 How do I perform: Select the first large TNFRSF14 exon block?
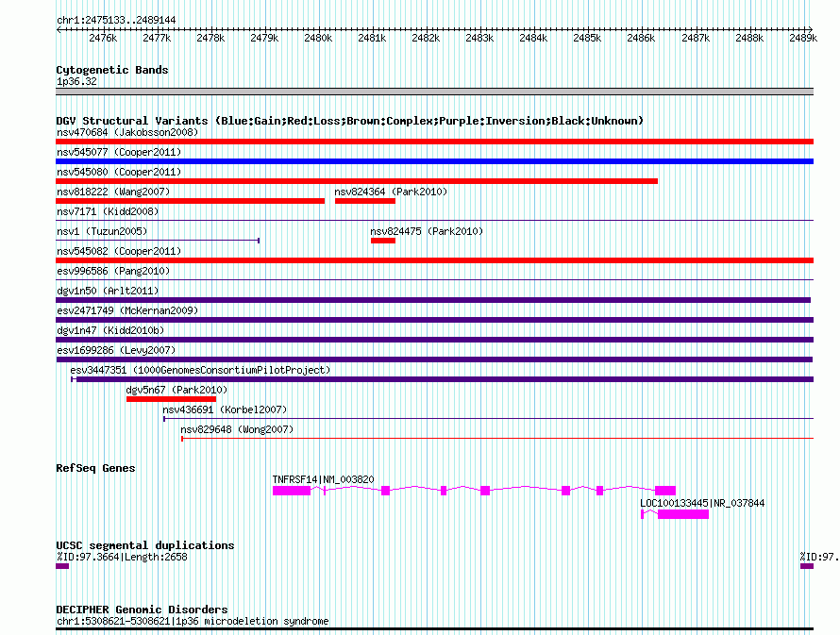tap(292, 491)
